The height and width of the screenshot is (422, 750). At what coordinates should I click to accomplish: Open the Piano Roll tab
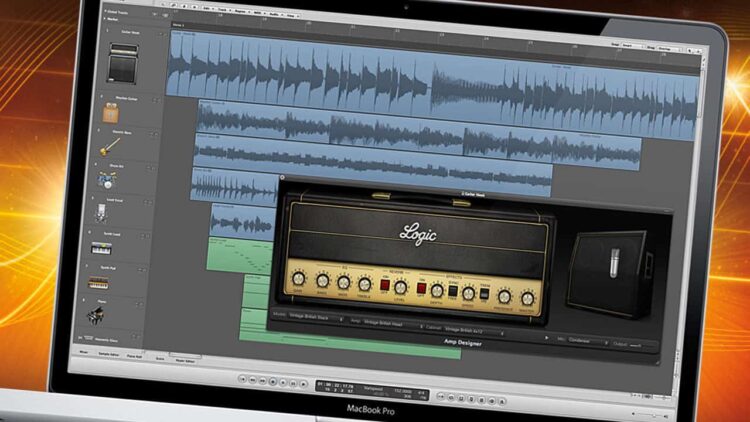(x=134, y=356)
